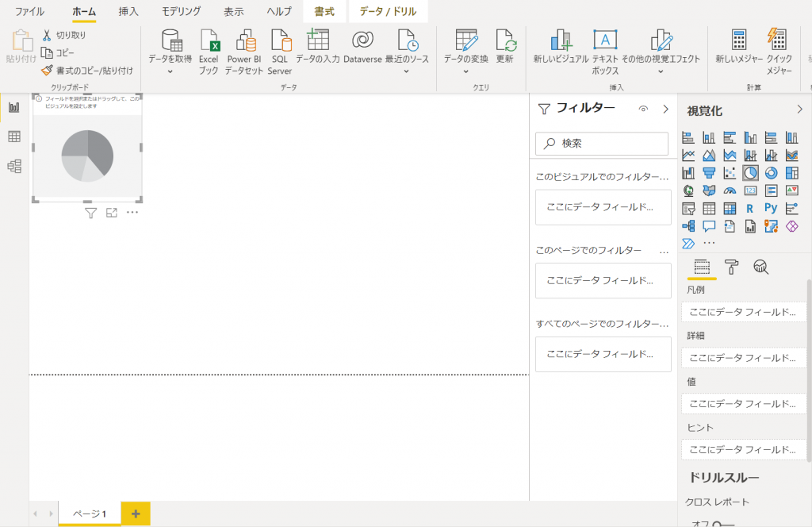Click the 更新 refresh button

coord(504,47)
